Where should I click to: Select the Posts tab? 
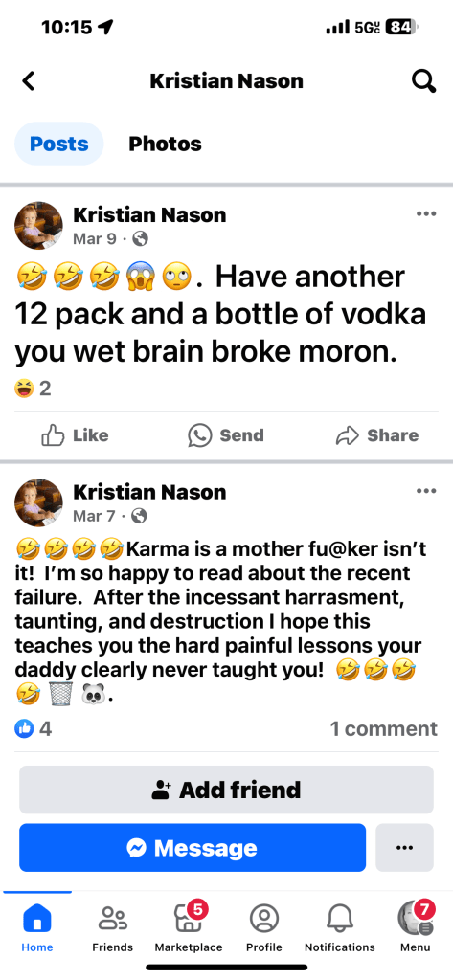(x=58, y=144)
